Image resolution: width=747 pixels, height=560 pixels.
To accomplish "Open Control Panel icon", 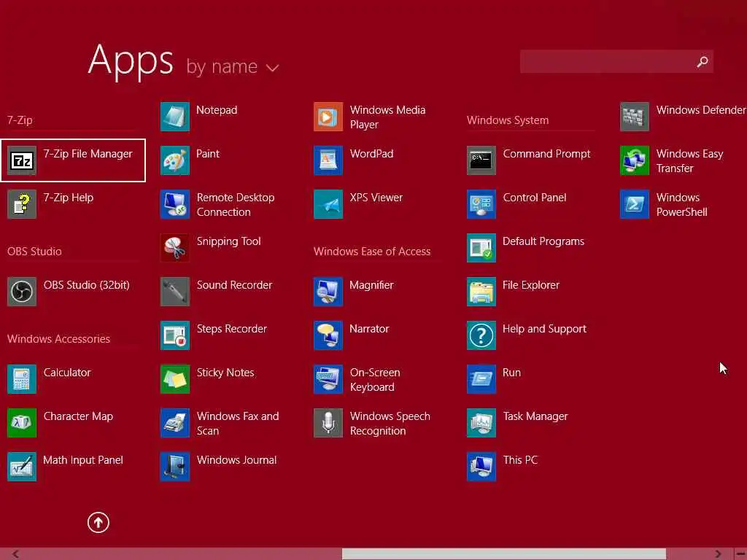I will [481, 204].
